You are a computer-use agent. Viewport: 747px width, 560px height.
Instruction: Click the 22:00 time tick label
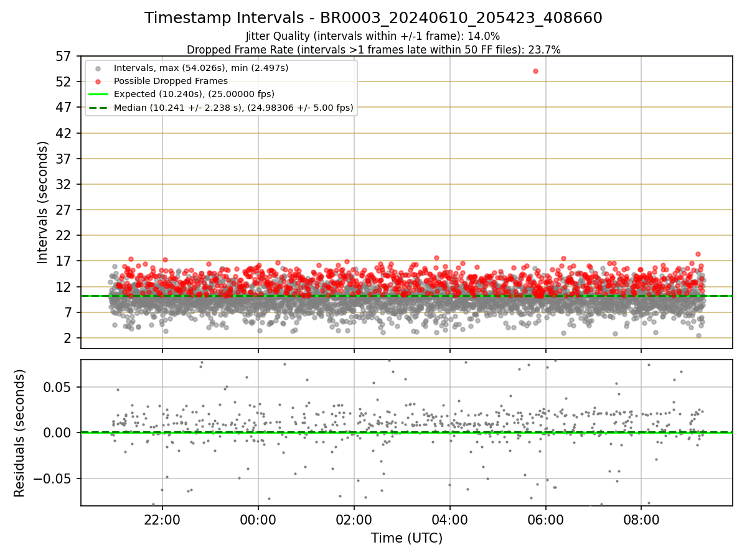click(x=162, y=520)
